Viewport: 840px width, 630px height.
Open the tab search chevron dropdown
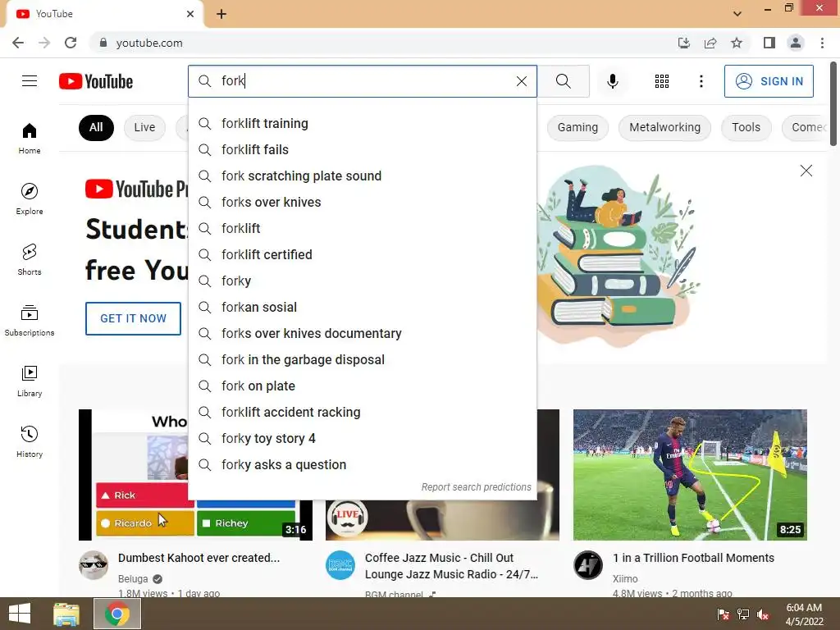tap(737, 14)
